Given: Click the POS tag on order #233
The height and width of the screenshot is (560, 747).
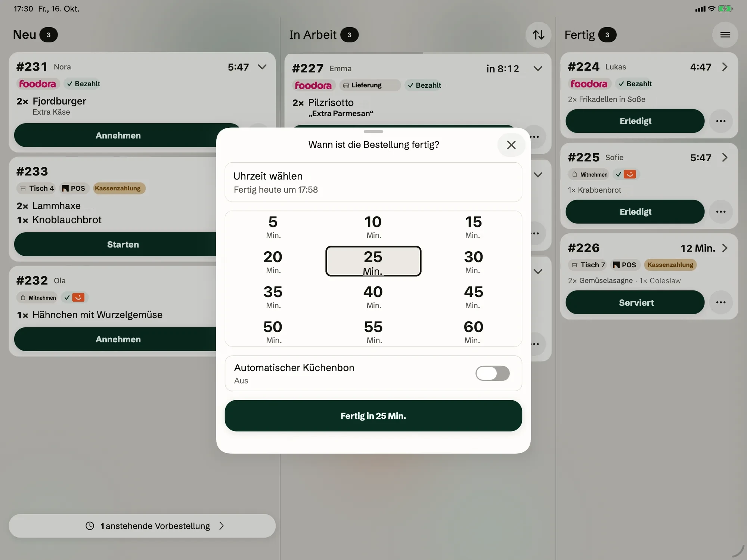Looking at the screenshot, I should coord(74,188).
